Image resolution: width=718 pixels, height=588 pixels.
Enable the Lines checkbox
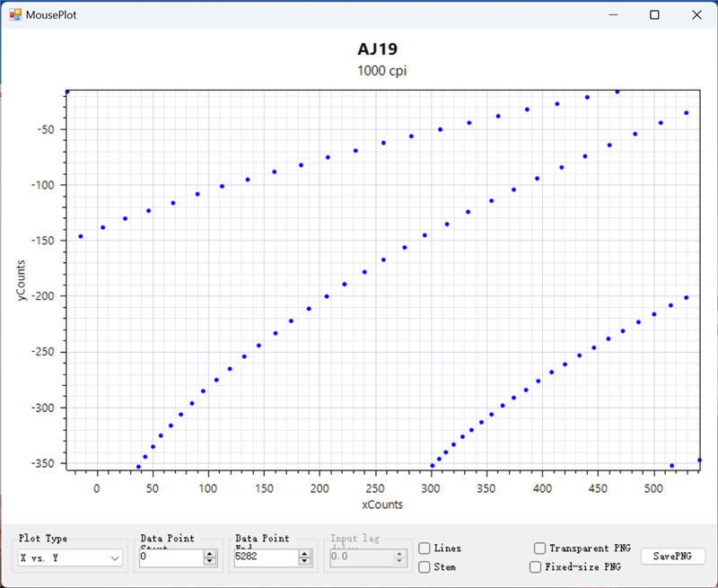(425, 549)
